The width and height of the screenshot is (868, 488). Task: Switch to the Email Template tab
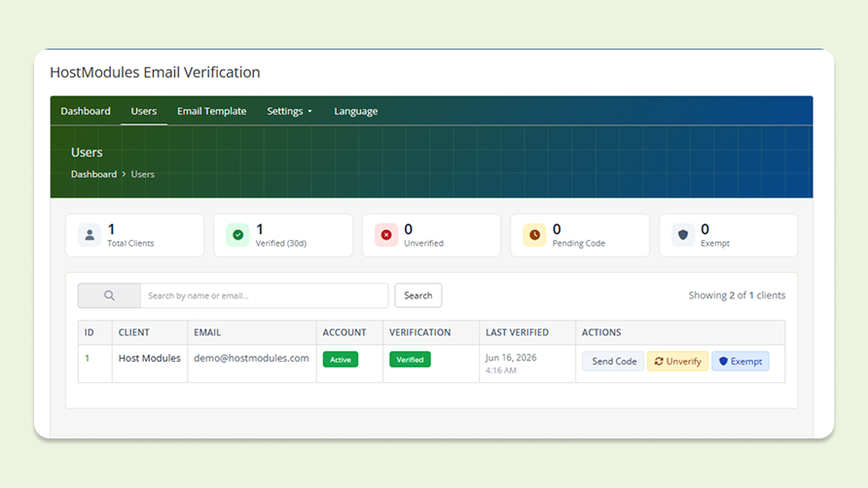coord(211,111)
